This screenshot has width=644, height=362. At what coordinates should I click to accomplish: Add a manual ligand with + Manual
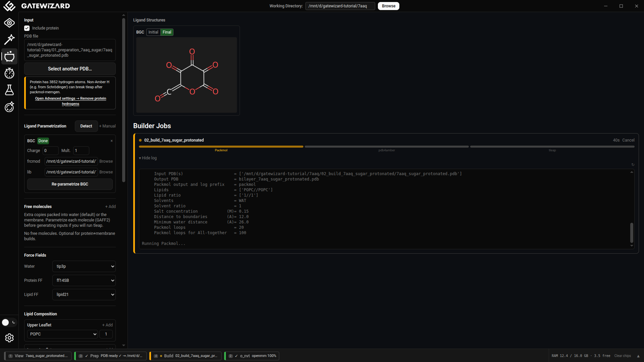(107, 126)
